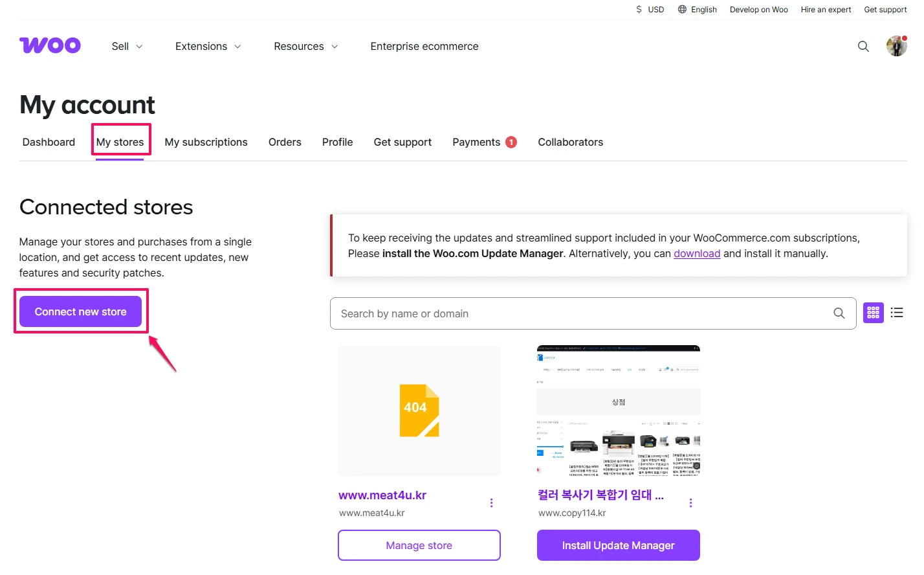Switch store display to grid view
Image resolution: width=924 pixels, height=575 pixels.
(873, 312)
